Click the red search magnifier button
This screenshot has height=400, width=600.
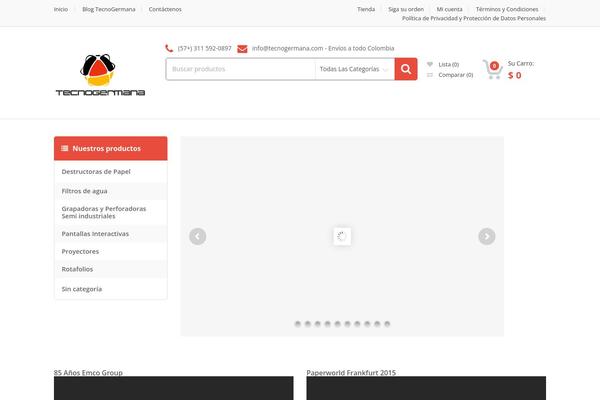tap(406, 69)
